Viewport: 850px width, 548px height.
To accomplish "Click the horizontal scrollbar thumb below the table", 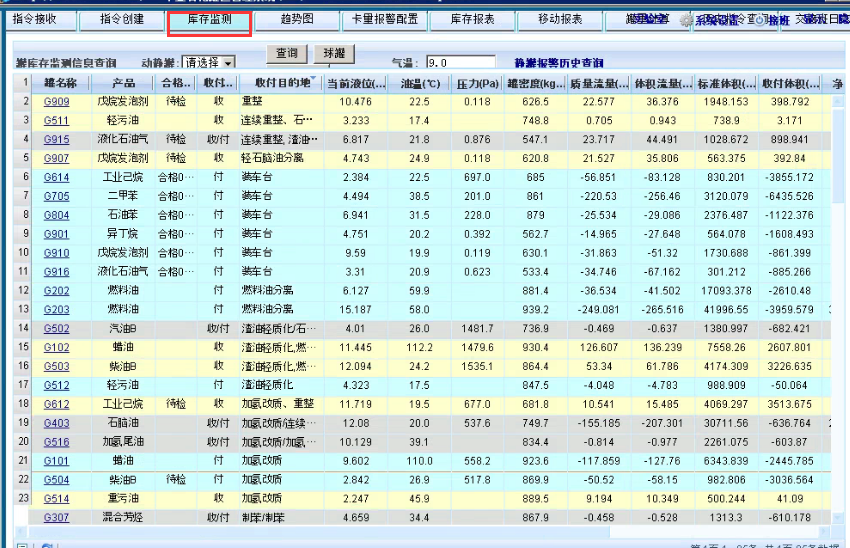I will [319, 532].
